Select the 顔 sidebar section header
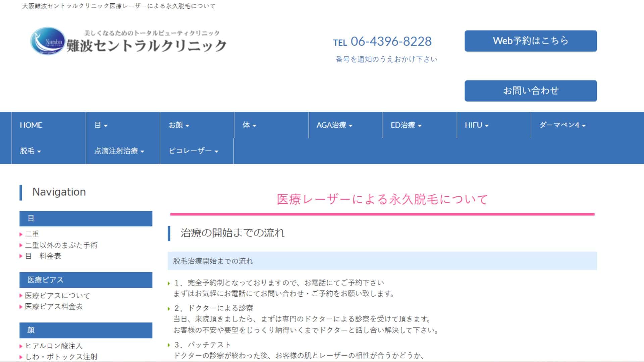The height and width of the screenshot is (362, 644). coord(86,330)
